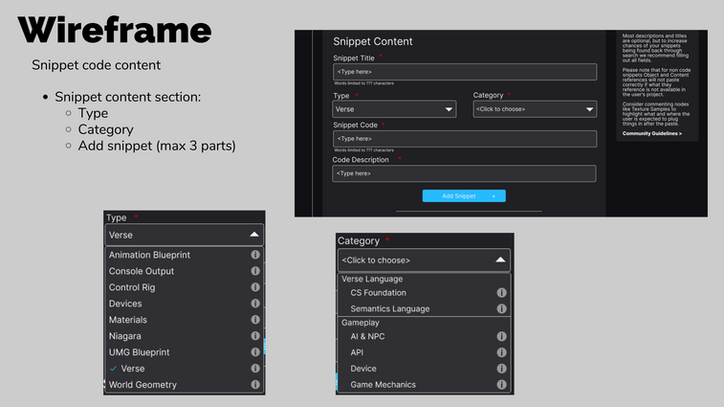Click info icon next to Game Mechanics
The height and width of the screenshot is (407, 724).
pos(501,385)
